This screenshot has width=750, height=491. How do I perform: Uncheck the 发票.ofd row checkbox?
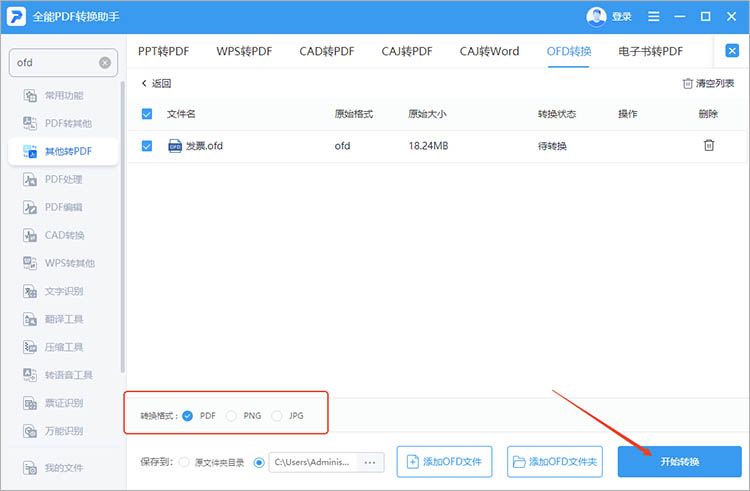147,146
